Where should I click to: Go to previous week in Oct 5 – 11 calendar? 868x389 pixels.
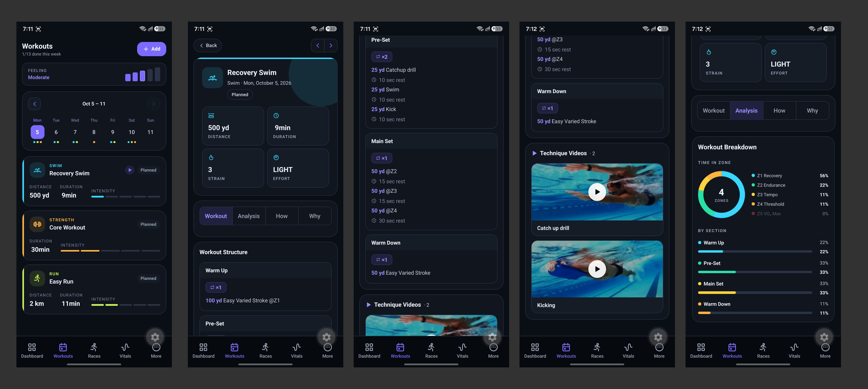click(34, 104)
